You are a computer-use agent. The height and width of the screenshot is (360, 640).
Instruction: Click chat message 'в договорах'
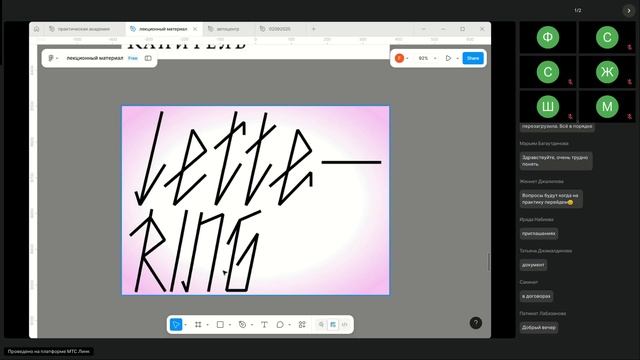pos(536,296)
